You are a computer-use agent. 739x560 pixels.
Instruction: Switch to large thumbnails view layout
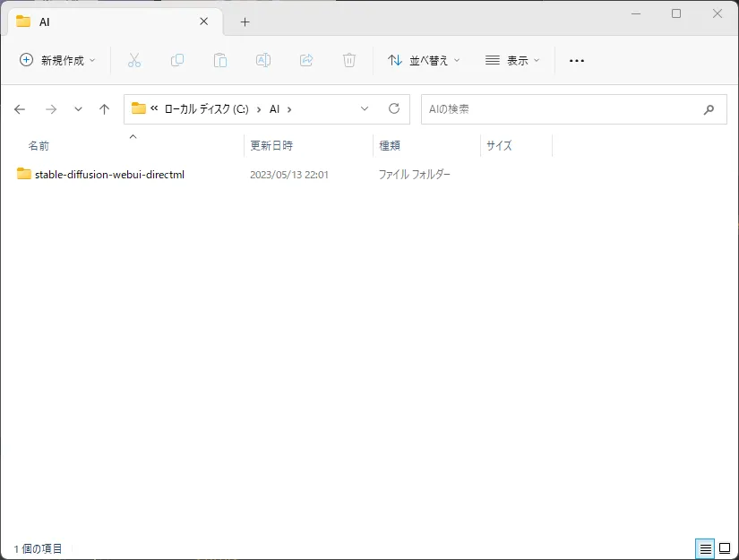point(725,548)
